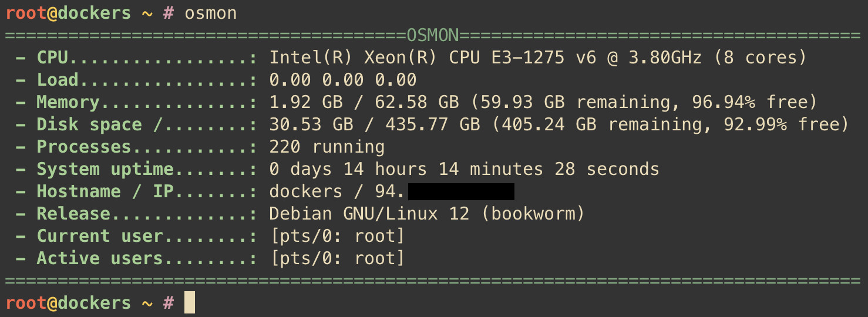Viewport: 868px width, 317px height.
Task: Select the Release label
Action: point(73,214)
